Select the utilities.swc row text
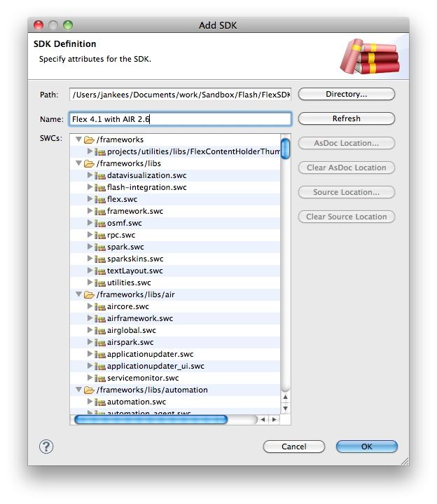Viewport: 437px width, 504px height. click(x=129, y=282)
